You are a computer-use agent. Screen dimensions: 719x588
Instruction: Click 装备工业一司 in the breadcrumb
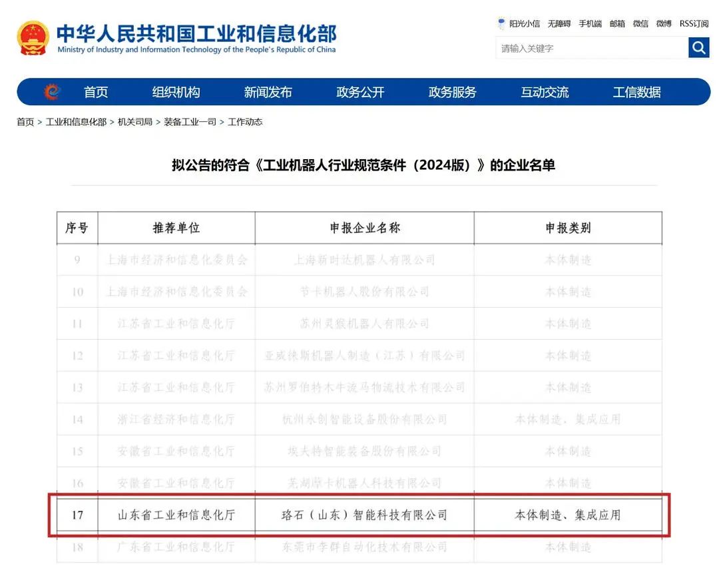click(190, 122)
